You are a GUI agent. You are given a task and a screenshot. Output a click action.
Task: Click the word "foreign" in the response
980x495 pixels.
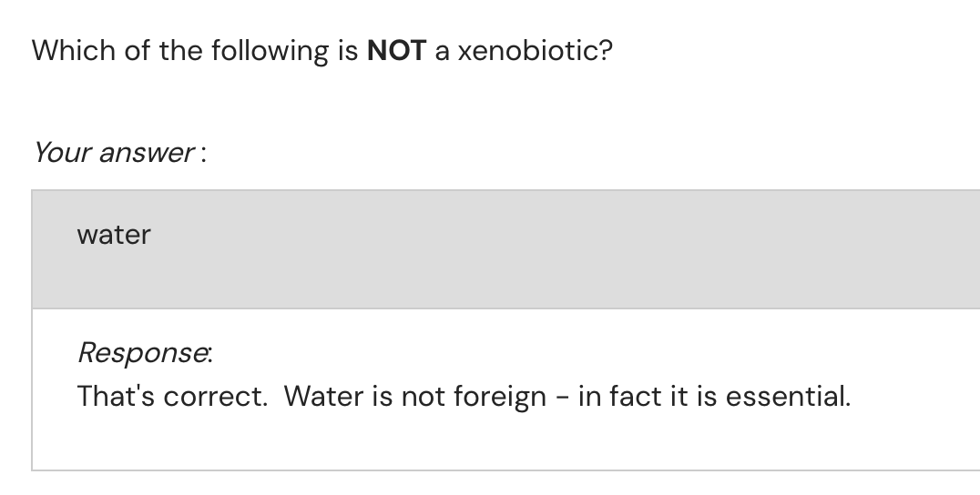[504, 396]
